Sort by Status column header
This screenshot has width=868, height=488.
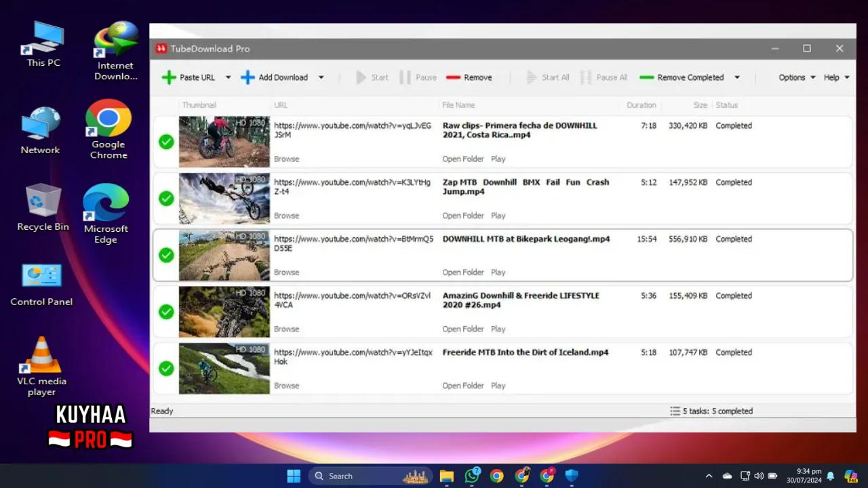727,105
